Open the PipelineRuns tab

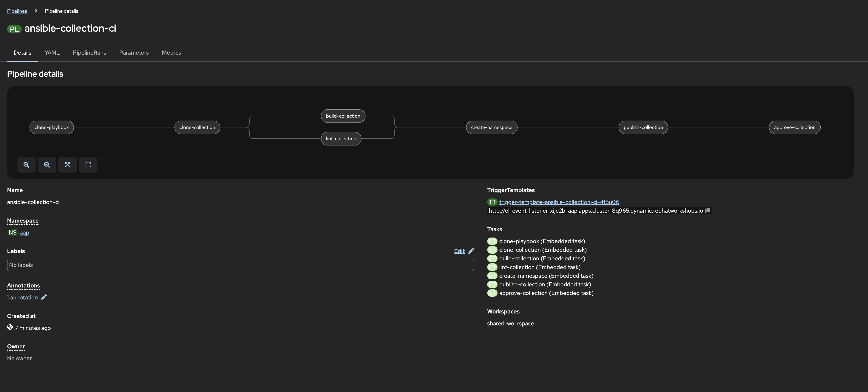pyautogui.click(x=89, y=53)
